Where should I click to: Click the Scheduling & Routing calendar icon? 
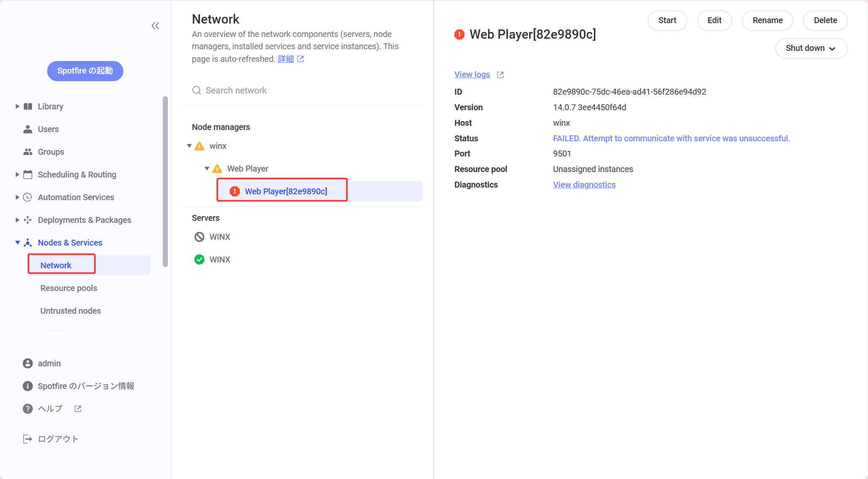28,175
